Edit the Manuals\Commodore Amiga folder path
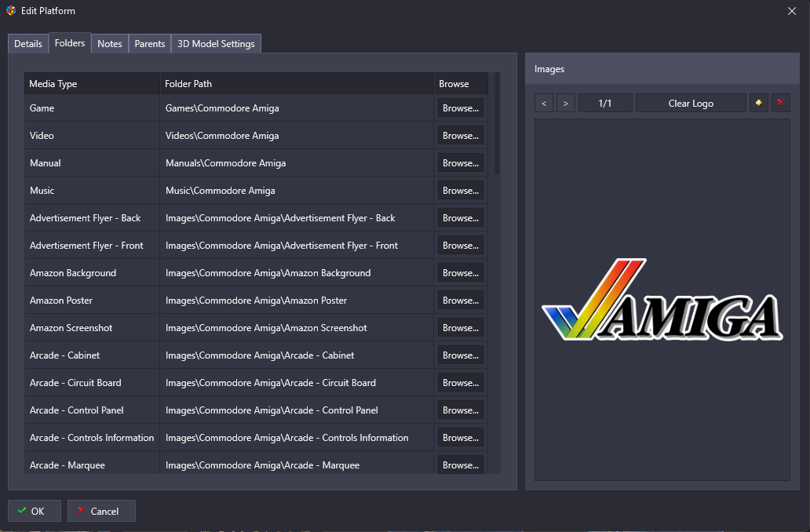Viewport: 810px width, 532px height. tap(297, 162)
